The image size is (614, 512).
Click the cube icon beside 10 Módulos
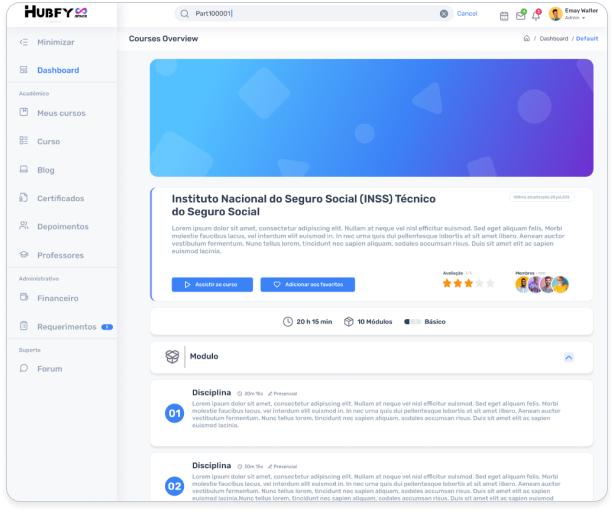point(349,322)
